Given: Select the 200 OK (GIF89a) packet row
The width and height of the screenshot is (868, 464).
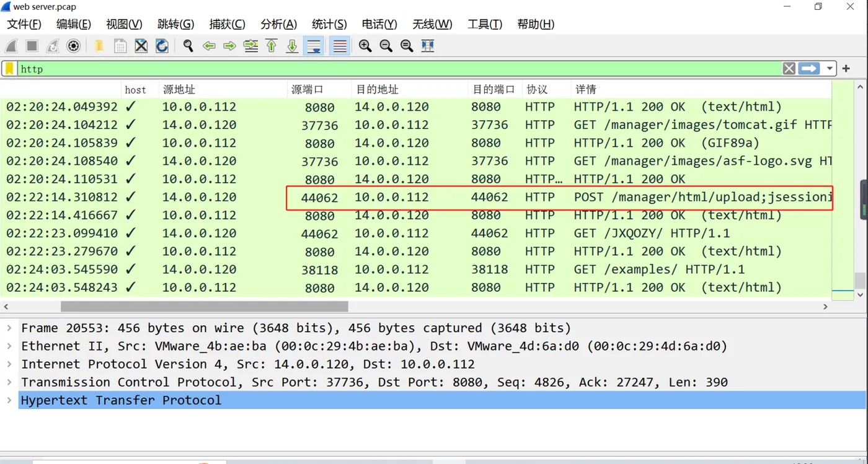Looking at the screenshot, I should (416, 142).
